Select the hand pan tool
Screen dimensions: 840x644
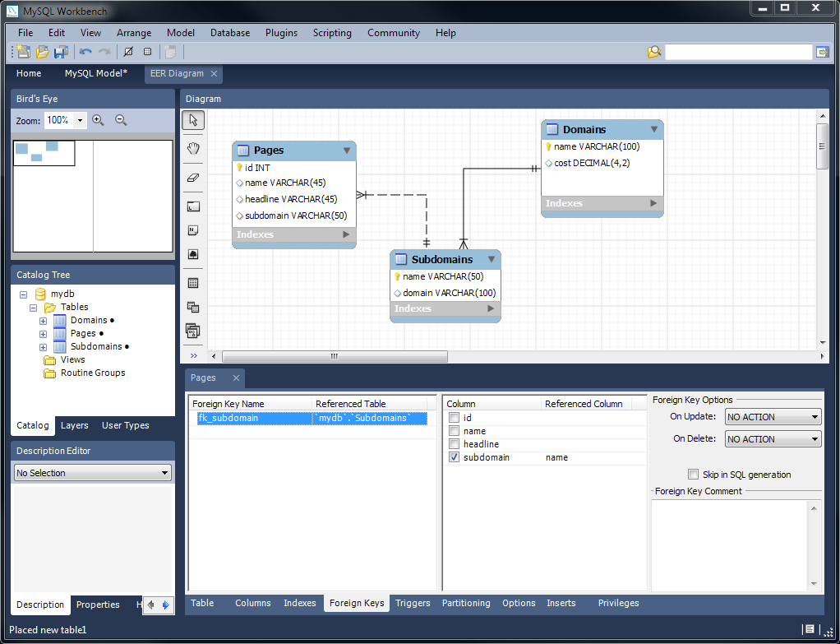pyautogui.click(x=193, y=149)
